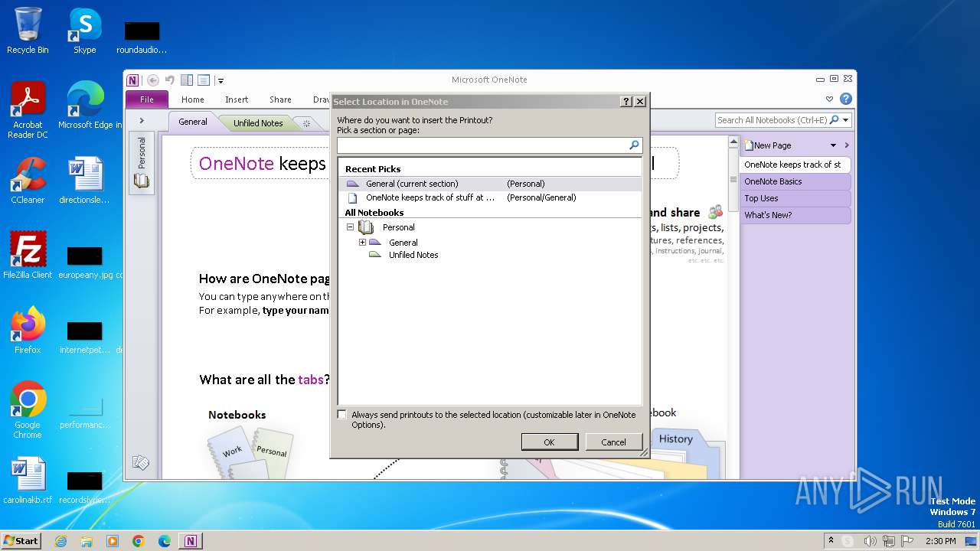Open New Page dropdown arrow

pos(833,145)
